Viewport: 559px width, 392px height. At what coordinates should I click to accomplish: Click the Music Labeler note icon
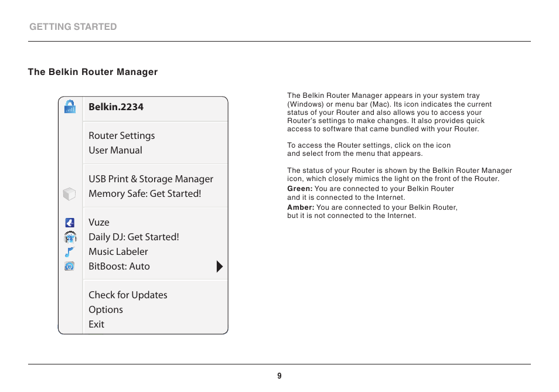(x=70, y=251)
